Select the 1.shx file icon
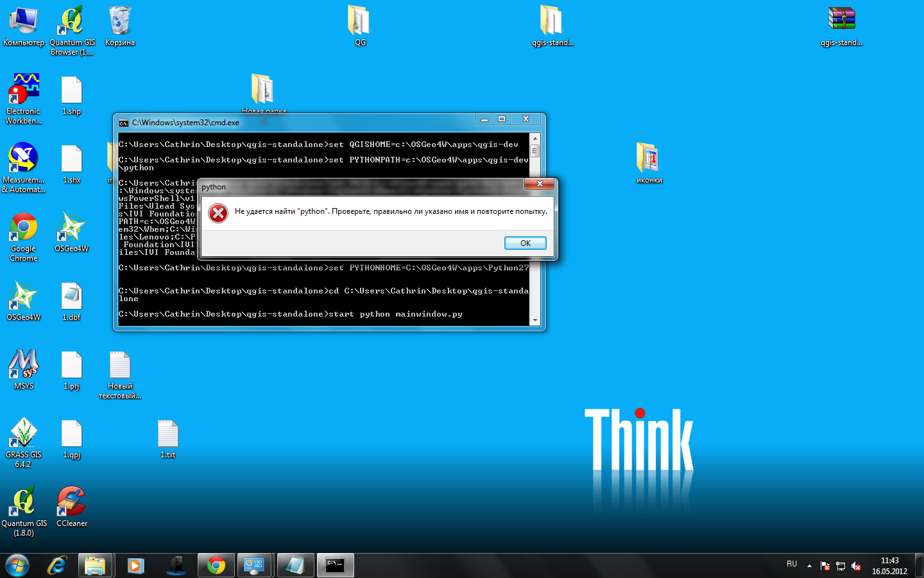924x578 pixels. point(72,164)
